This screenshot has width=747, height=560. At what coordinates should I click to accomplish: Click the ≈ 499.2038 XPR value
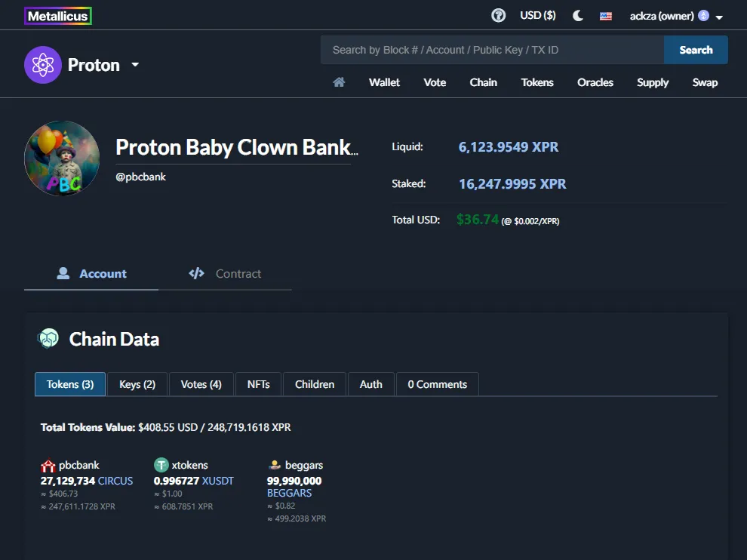(x=297, y=518)
